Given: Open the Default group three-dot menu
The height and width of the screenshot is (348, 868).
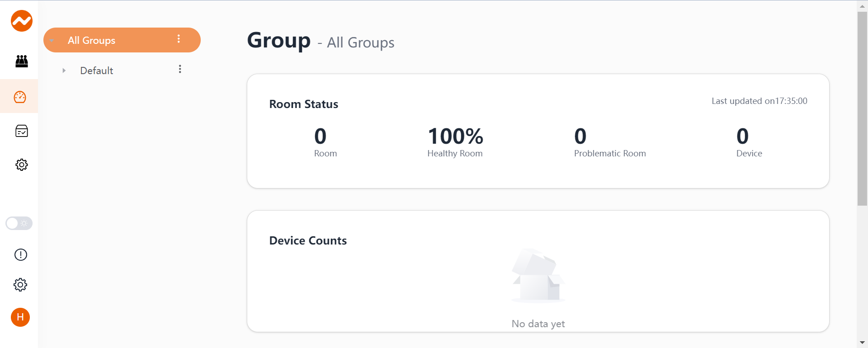Looking at the screenshot, I should click(x=180, y=69).
